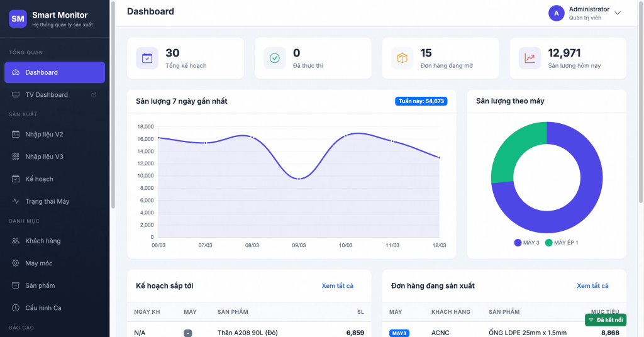This screenshot has width=644, height=337.
Task: Click the Đã kết nối connection status badge
Action: [605, 320]
